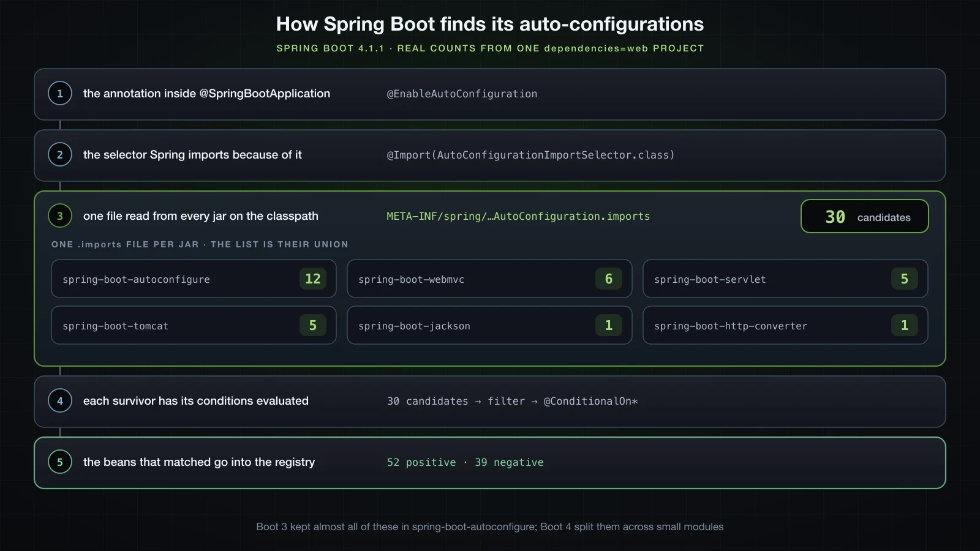Viewport: 980px width, 551px height.
Task: Click the subtitle 'SPRING BOOT 4.1.1 · REAL COUNTS…'
Action: pos(490,48)
